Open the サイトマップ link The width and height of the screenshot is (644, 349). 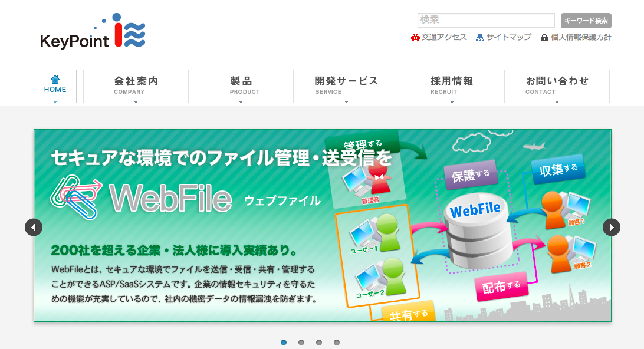click(508, 37)
